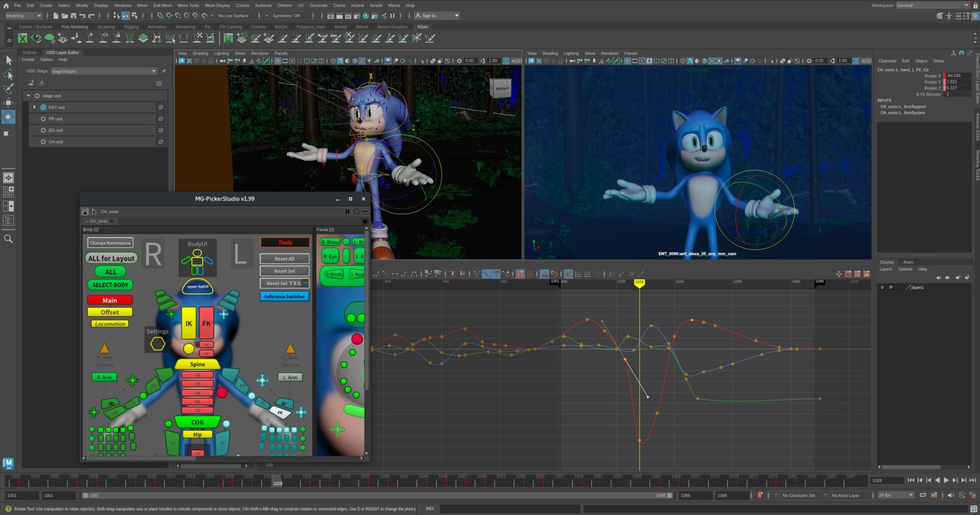
Task: Click the SELECT BODY button
Action: (110, 285)
